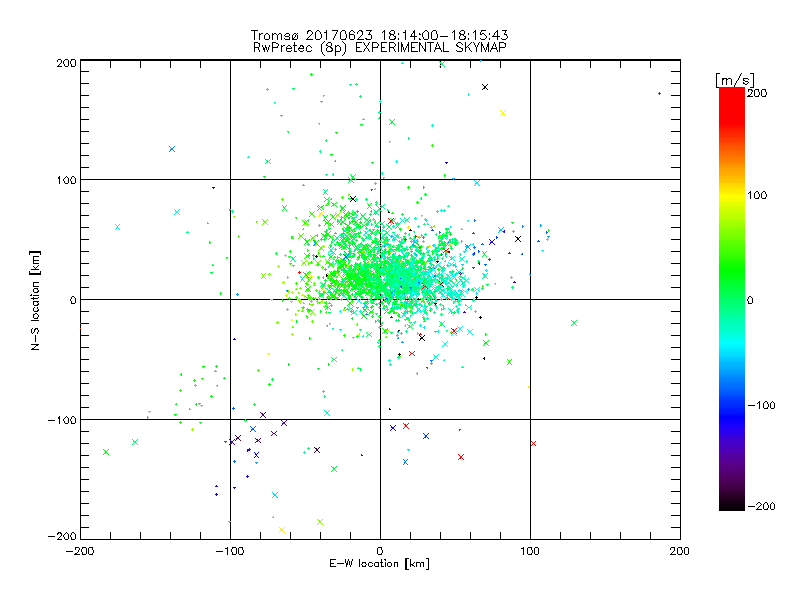Click the E-W axis tick label 100
Image resolution: width=800 pixels, height=600 pixels.
(530, 551)
